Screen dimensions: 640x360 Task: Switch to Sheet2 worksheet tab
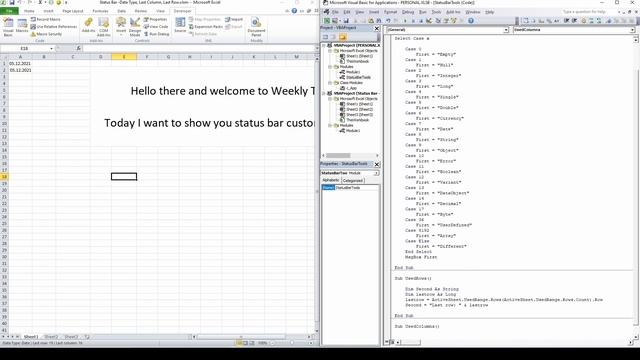[x=51, y=337]
